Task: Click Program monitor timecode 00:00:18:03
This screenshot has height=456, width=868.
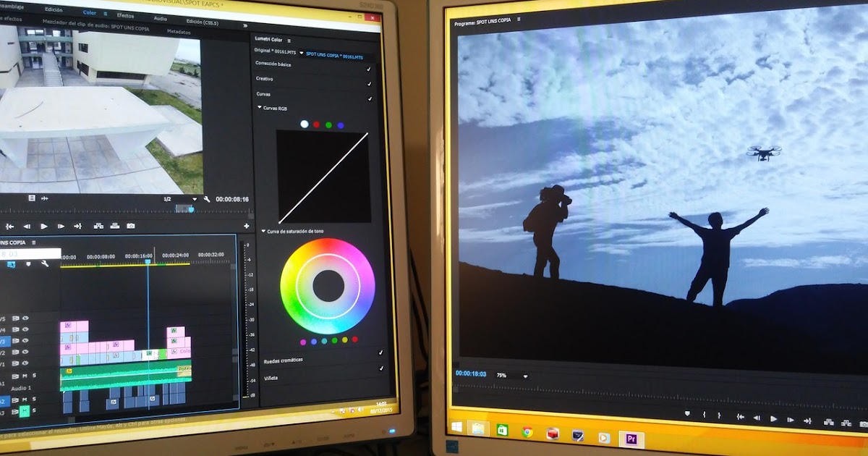Action: (470, 373)
